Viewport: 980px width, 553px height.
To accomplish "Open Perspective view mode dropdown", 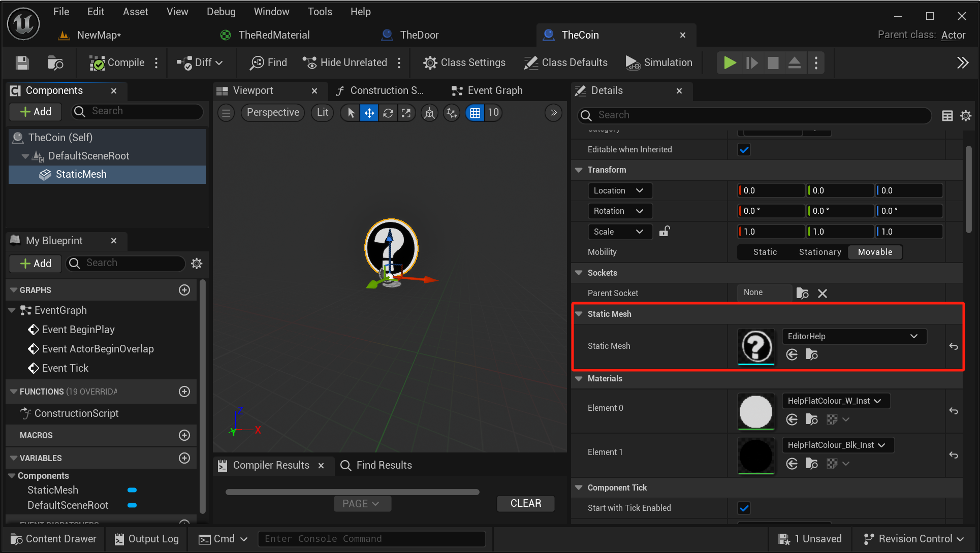I will click(273, 113).
